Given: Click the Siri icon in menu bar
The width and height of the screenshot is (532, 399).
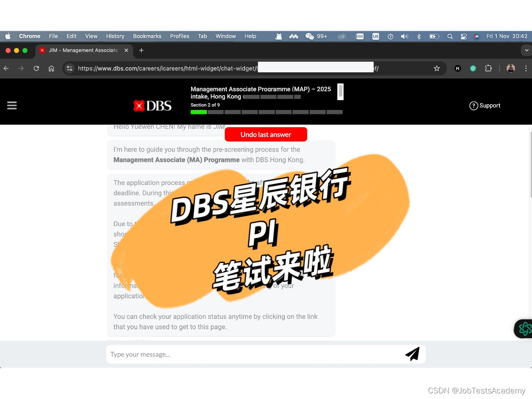Looking at the screenshot, I should 476,36.
